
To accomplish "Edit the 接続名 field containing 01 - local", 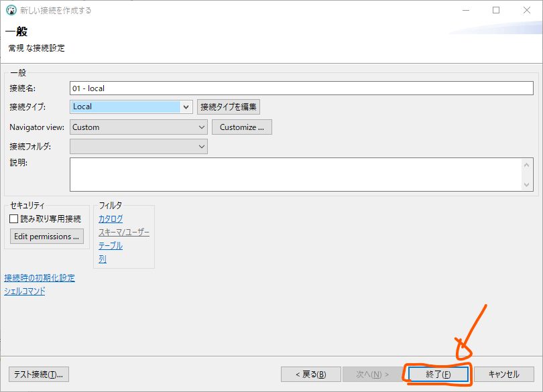I will 301,88.
